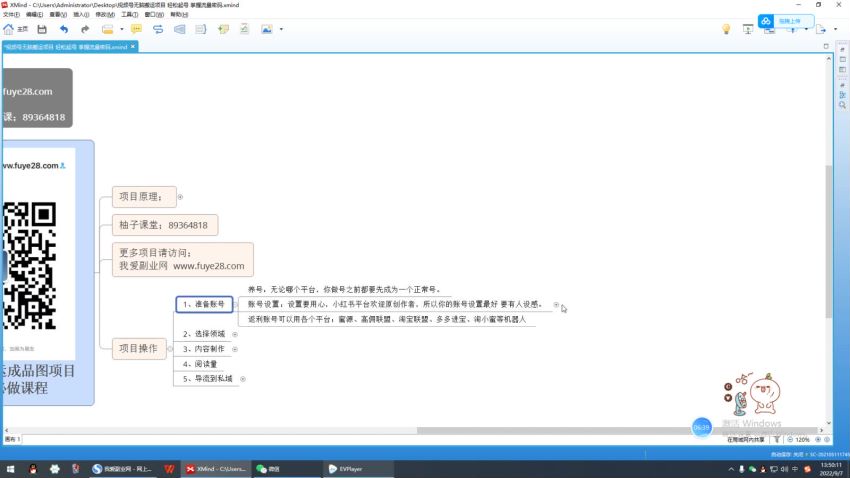Insert a relationship line

[x=158, y=29]
